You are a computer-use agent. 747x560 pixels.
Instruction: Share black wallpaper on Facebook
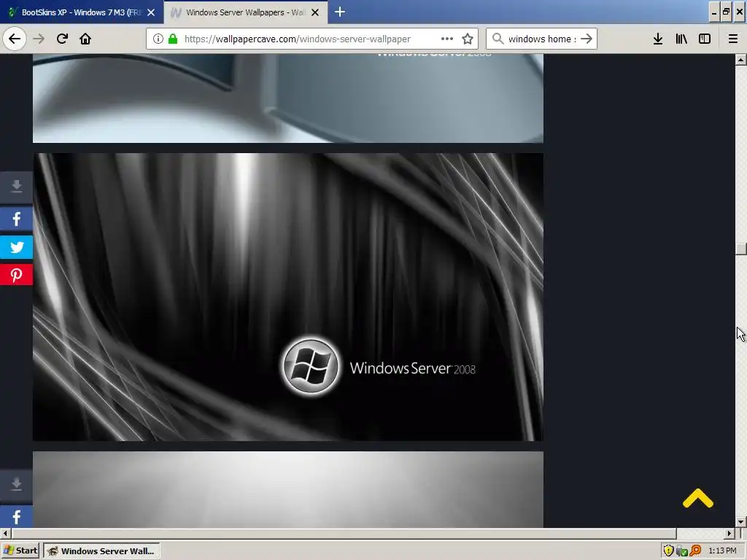tap(16, 219)
